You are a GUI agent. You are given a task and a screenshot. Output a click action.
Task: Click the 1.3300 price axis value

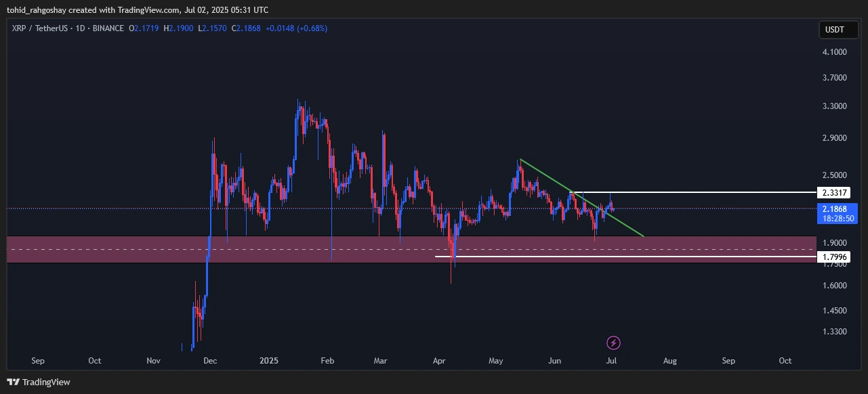(834, 331)
